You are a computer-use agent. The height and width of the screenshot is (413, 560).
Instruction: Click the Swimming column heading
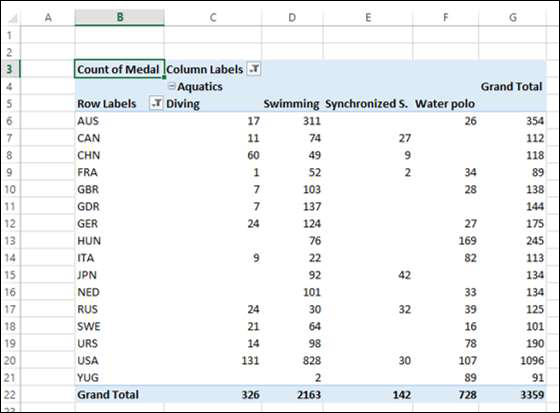[x=291, y=104]
